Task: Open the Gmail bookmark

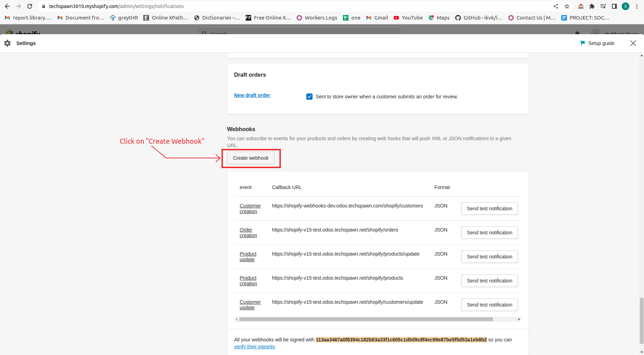Action: [x=377, y=17]
